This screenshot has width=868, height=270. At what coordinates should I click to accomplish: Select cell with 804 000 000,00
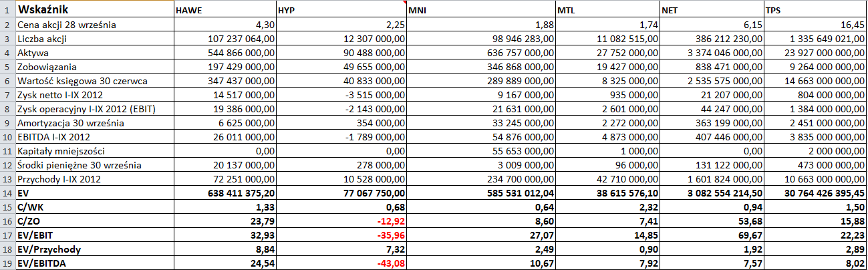point(815,94)
